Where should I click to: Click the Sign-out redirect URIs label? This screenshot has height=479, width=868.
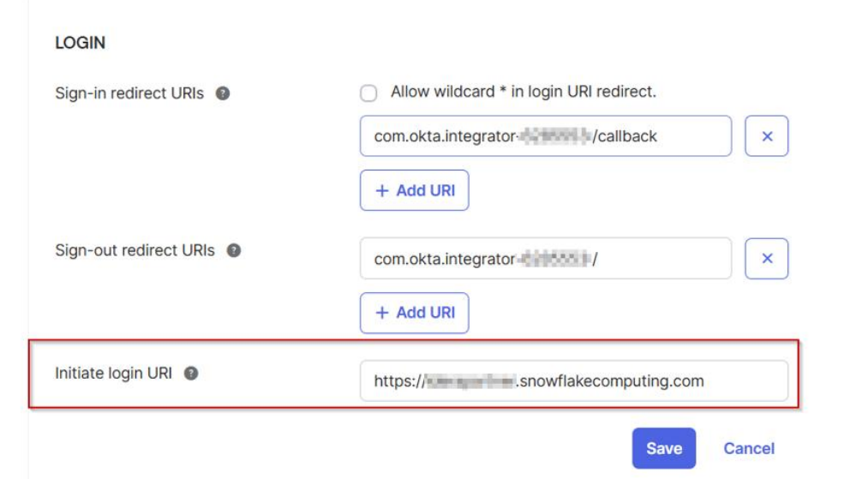point(135,251)
